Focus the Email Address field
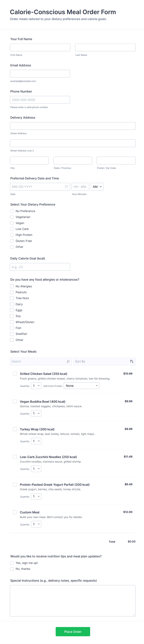Image resolution: width=144 pixels, height=644 pixels. (x=40, y=74)
